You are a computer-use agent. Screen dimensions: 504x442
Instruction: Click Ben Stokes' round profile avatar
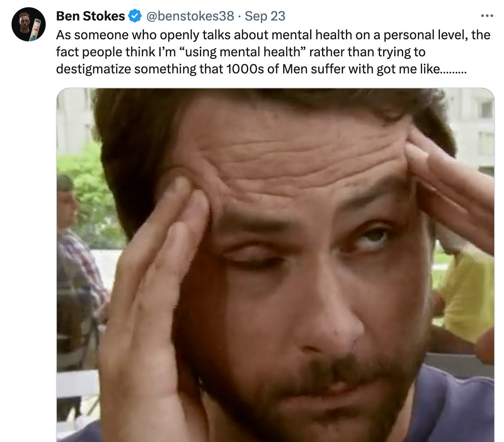[29, 24]
